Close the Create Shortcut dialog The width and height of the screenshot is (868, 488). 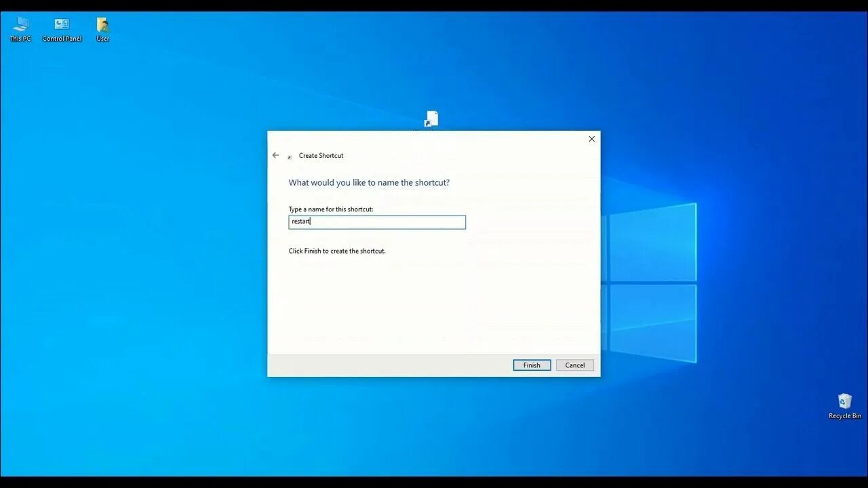click(x=591, y=139)
